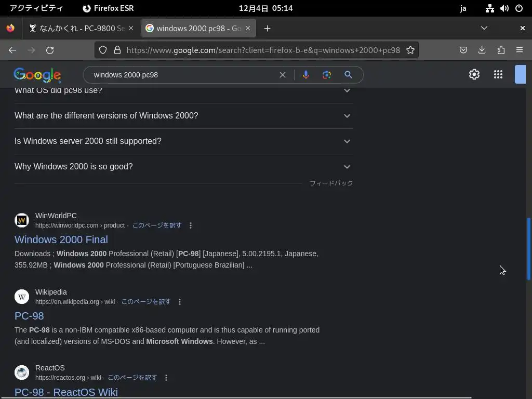Expand 'Why Windows 2000 is so good?'
Image resolution: width=532 pixels, height=399 pixels.
[183, 167]
